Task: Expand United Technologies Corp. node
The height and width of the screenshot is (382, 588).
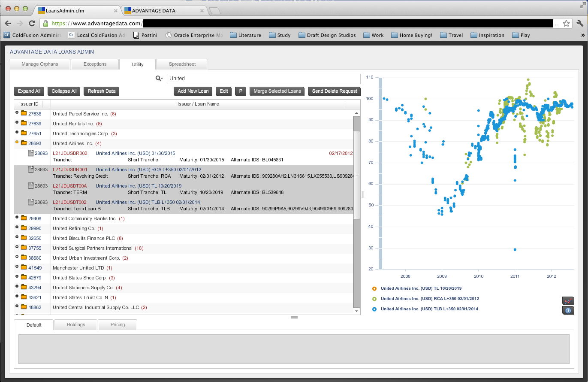Action: click(17, 133)
